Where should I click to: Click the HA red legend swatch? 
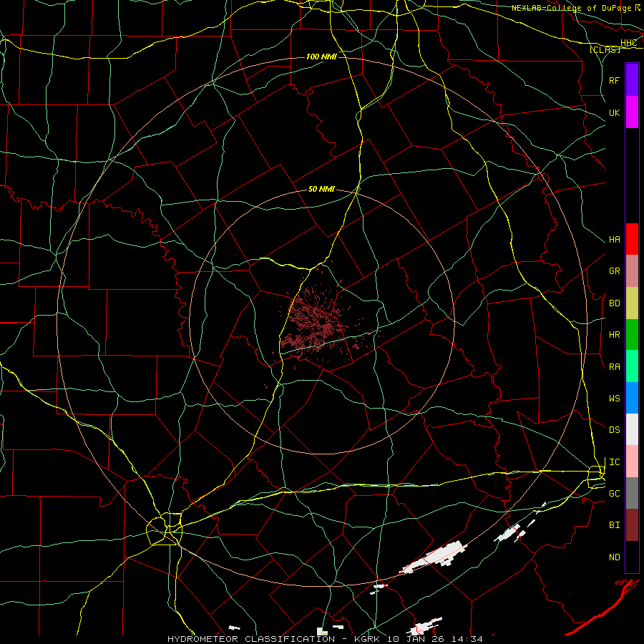point(632,239)
